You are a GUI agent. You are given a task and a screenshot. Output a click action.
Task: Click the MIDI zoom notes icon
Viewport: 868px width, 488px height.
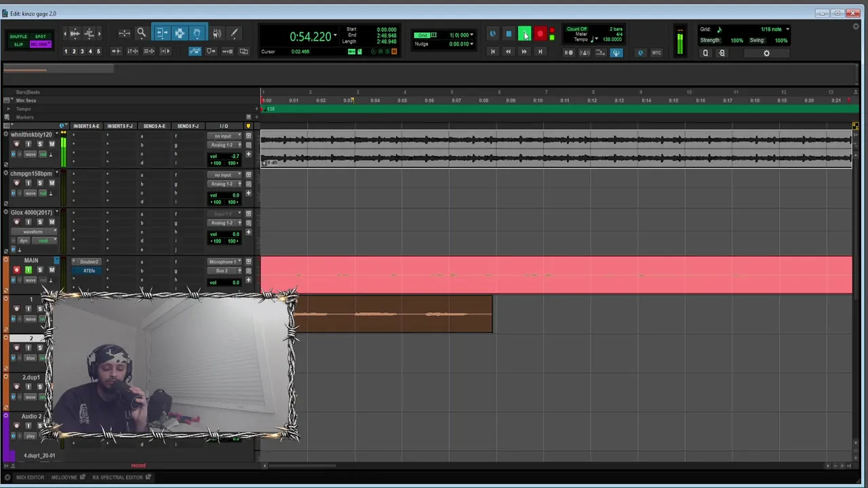[x=89, y=33]
